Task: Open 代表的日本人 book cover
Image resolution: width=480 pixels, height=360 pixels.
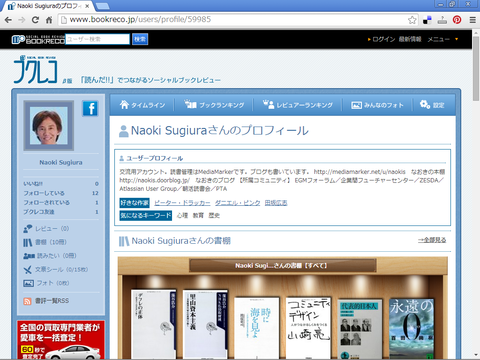Action: coord(360,329)
